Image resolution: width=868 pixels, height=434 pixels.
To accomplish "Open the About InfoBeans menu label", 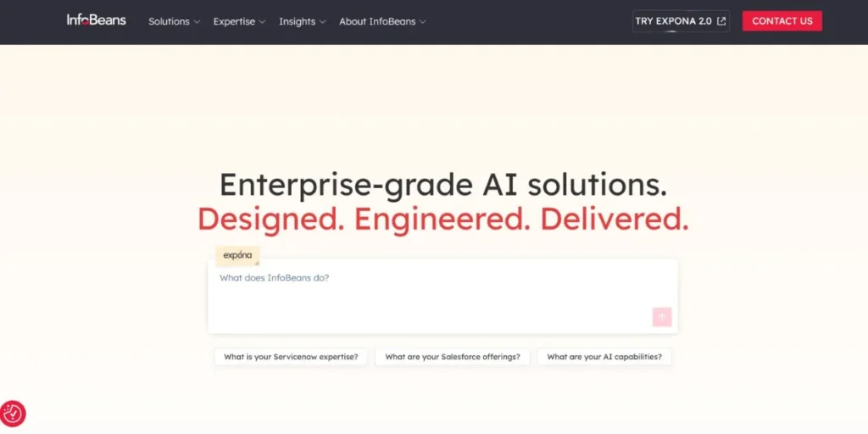I will click(x=377, y=21).
